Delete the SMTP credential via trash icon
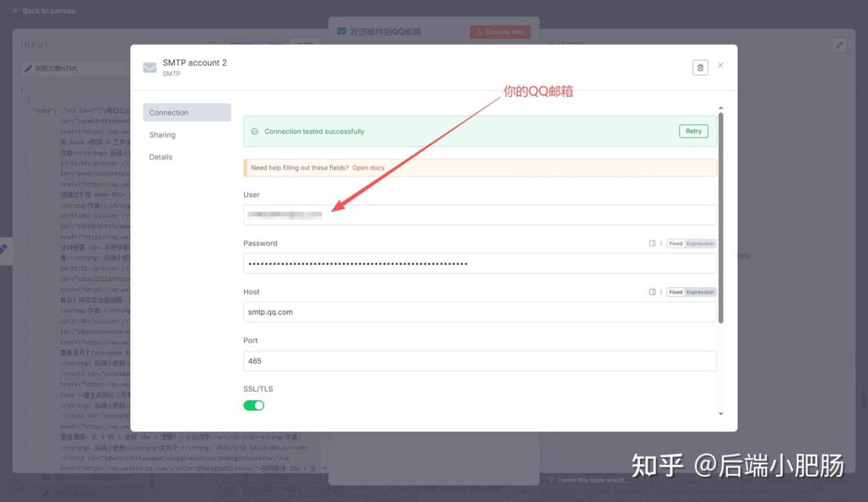The image size is (868, 502). coord(701,68)
